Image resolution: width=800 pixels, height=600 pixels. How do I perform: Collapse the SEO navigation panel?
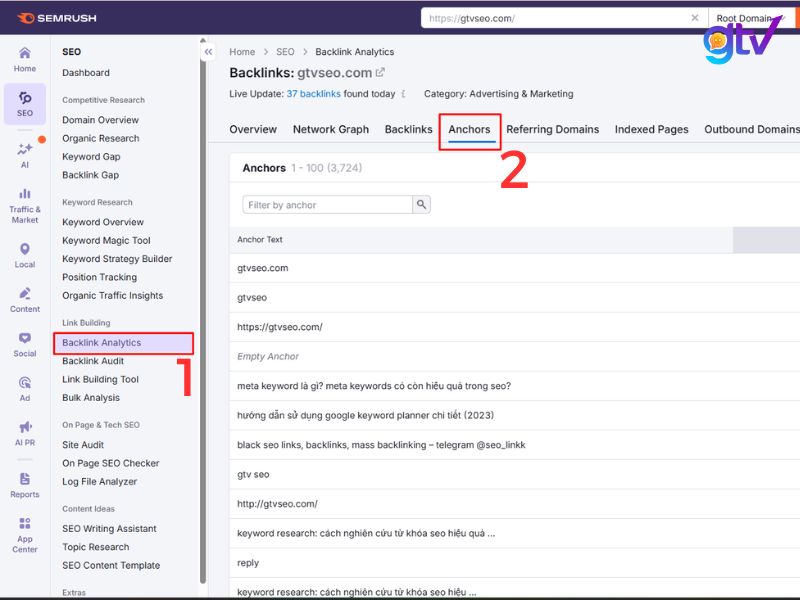(x=208, y=52)
